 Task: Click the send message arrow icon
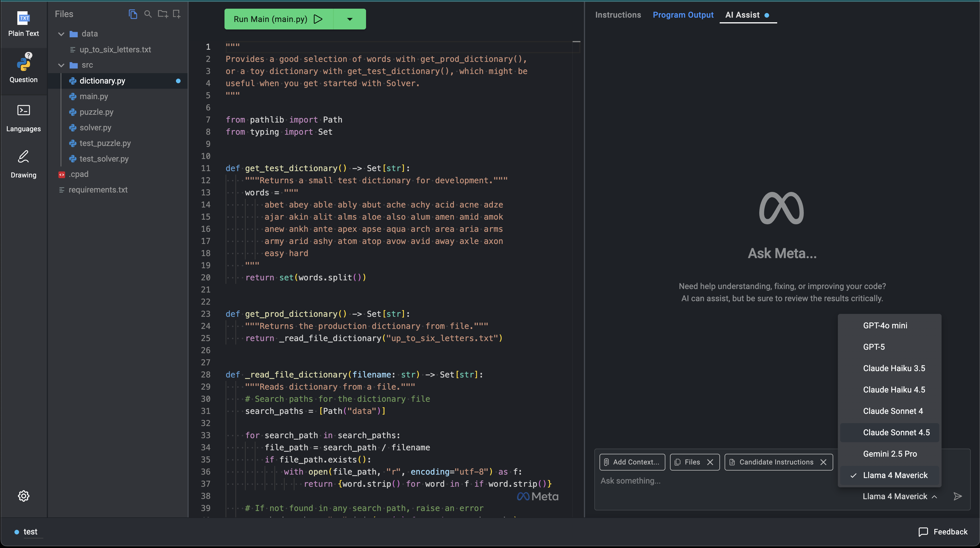[957, 496]
